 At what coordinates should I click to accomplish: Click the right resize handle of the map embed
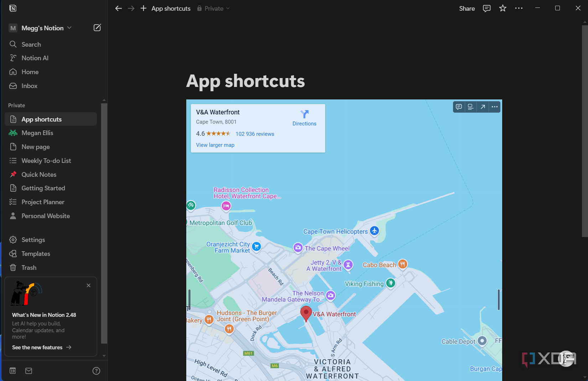(499, 299)
